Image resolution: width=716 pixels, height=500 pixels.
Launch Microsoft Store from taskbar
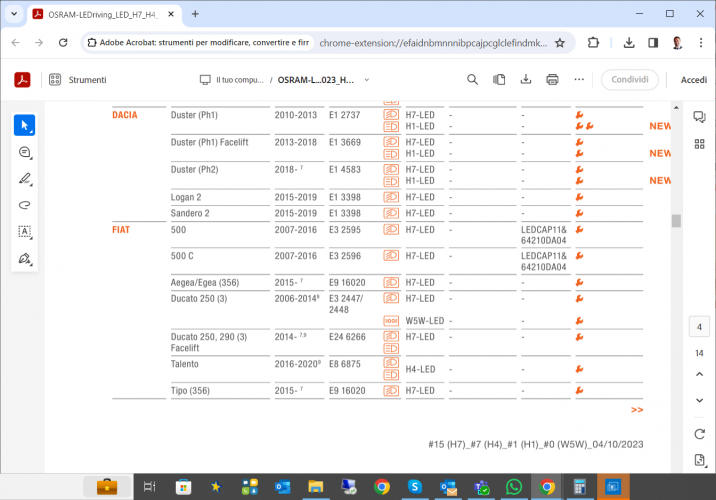(x=183, y=487)
